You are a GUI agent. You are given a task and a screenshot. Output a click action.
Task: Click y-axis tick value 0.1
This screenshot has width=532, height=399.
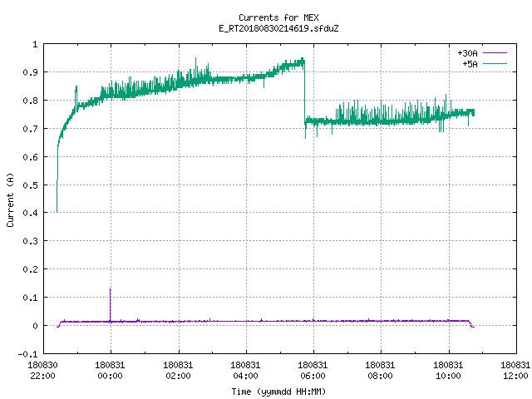(x=30, y=298)
